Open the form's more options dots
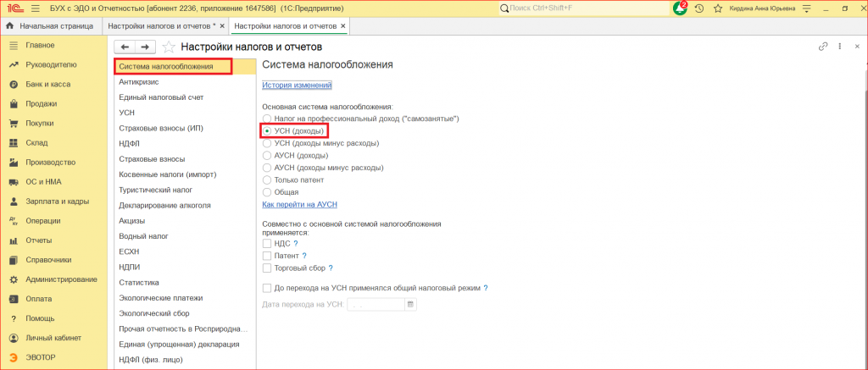The height and width of the screenshot is (370, 868). [840, 47]
